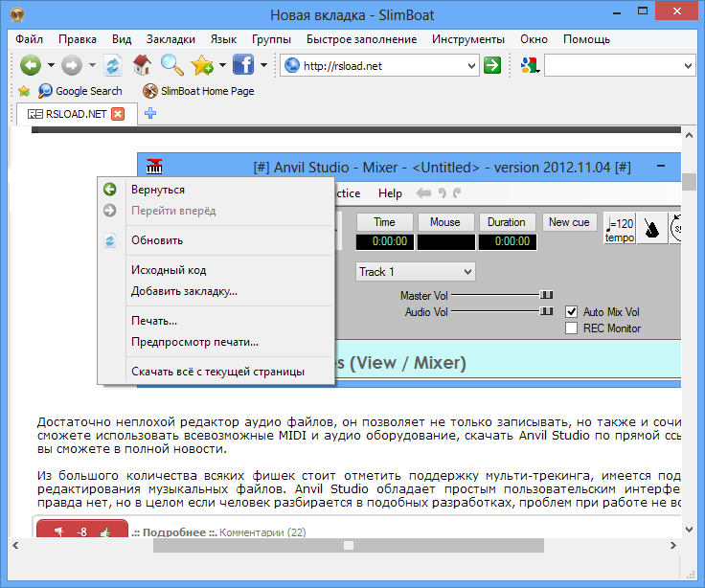
Task: Click the horizontal scrollbar thumb
Action: [349, 545]
